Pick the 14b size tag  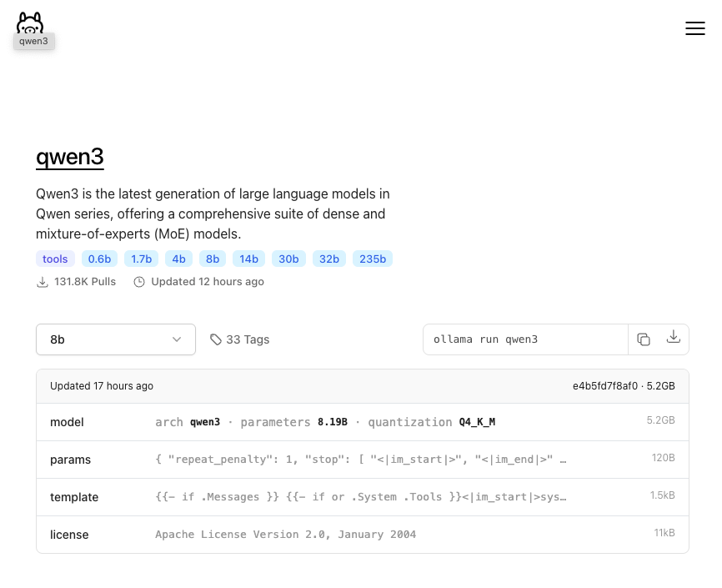[x=248, y=259]
